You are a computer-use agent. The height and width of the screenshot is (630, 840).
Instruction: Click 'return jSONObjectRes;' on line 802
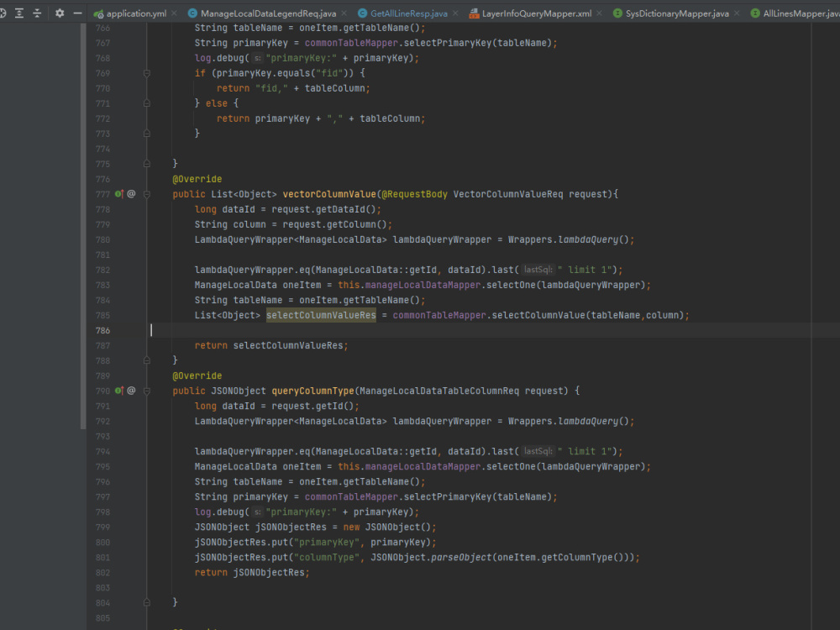252,572
